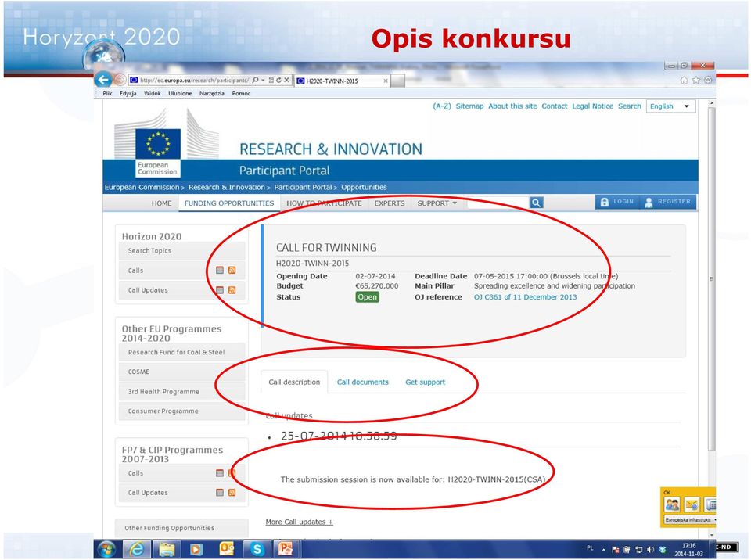The width and height of the screenshot is (751, 560).
Task: Expand the SUPPORT dropdown menu
Action: pyautogui.click(x=437, y=203)
